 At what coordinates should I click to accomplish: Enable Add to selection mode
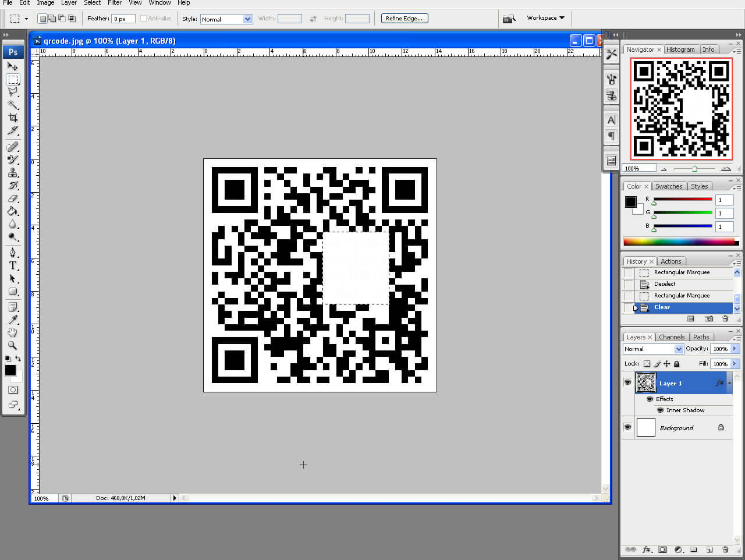point(52,19)
